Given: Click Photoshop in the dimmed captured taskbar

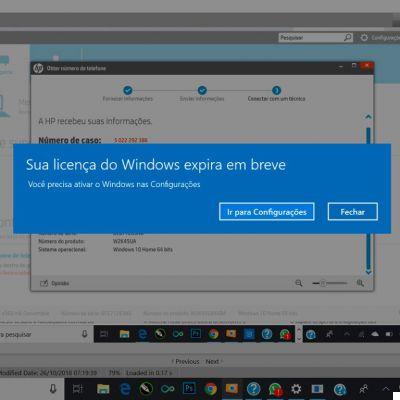Looking at the screenshot, I should coord(196,334).
